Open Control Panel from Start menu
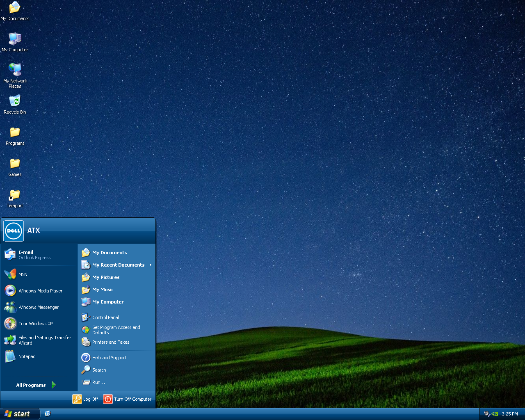 [116, 317]
